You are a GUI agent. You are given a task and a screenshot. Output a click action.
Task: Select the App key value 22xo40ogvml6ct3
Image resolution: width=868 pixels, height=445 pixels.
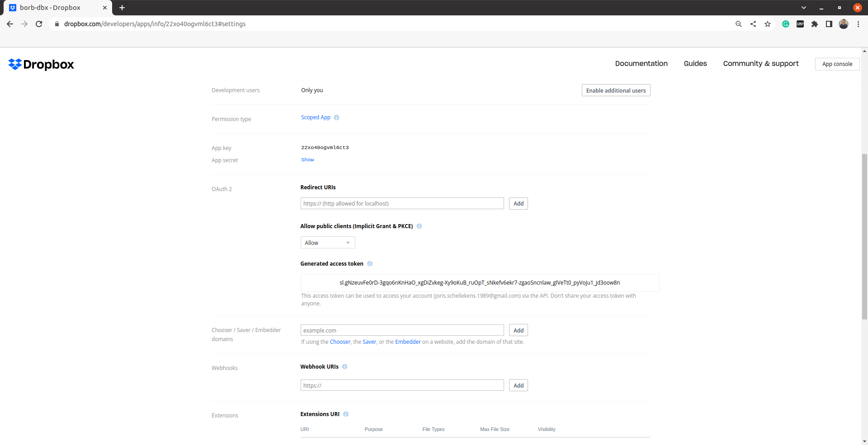click(325, 148)
